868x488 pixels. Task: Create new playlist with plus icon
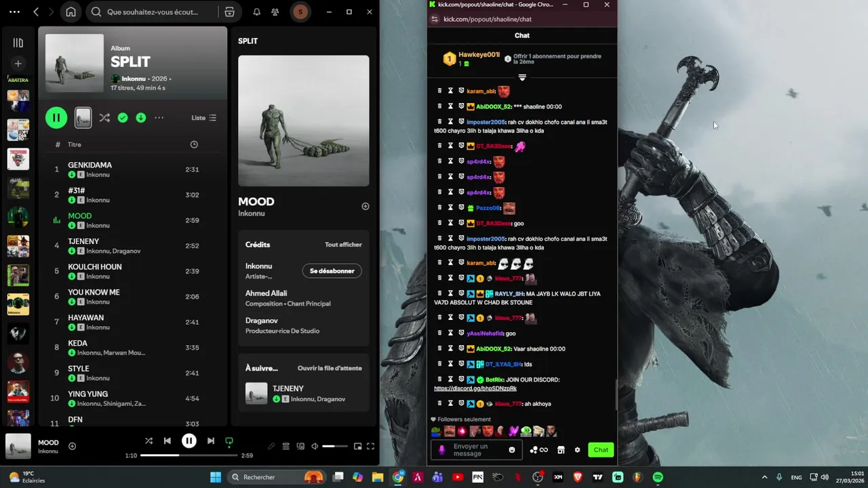point(18,64)
